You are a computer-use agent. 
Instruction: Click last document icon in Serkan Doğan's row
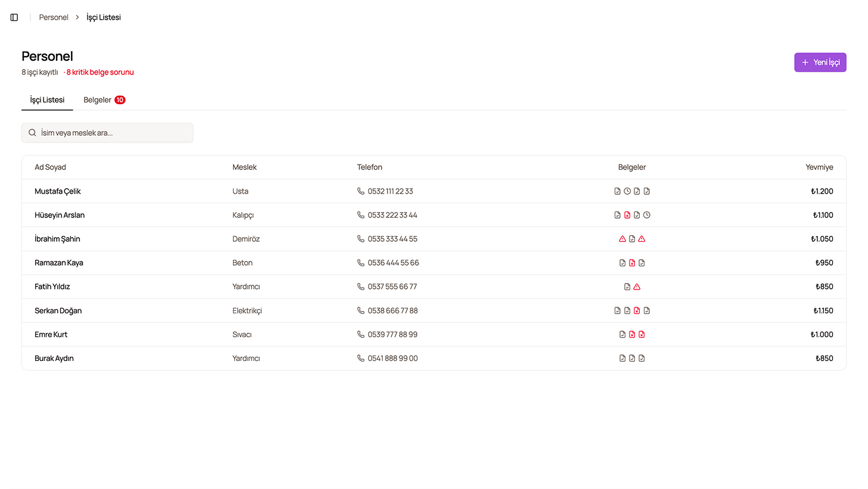click(x=647, y=310)
